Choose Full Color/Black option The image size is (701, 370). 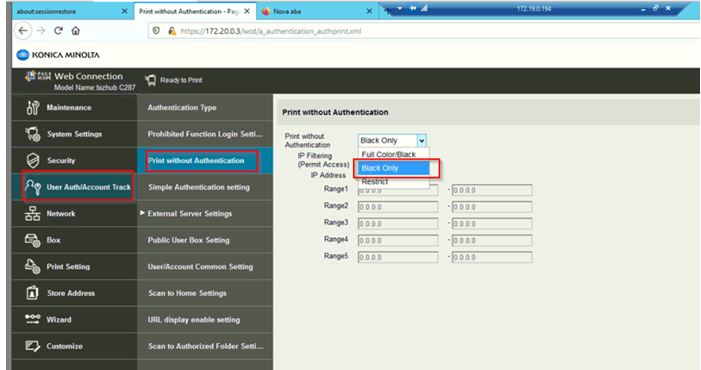point(393,154)
